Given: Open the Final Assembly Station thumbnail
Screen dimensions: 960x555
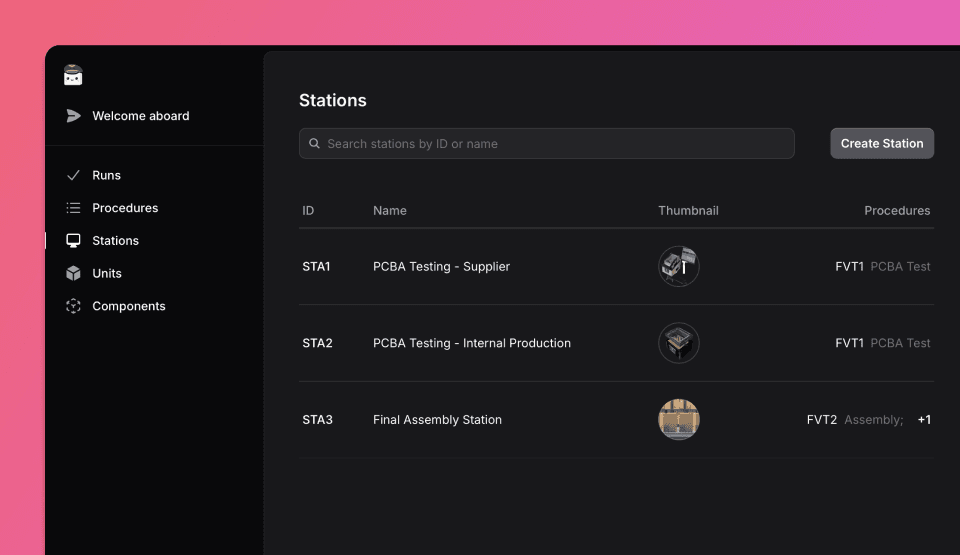Looking at the screenshot, I should [x=678, y=420].
